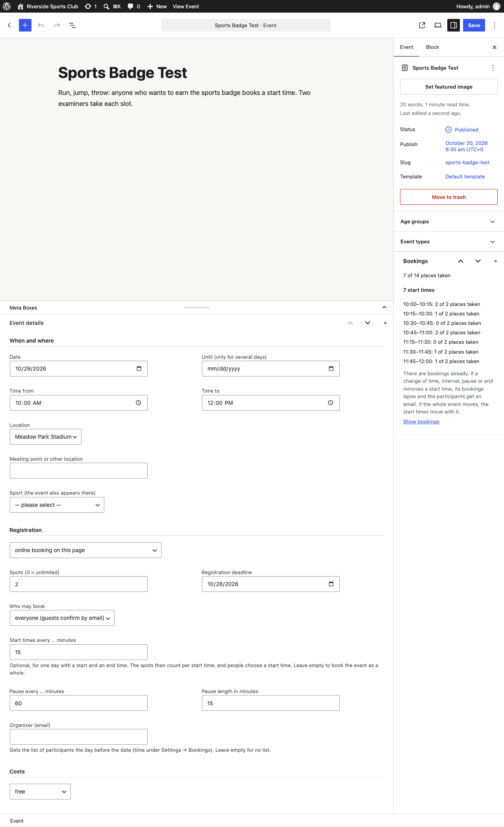Image resolution: width=504 pixels, height=827 pixels.
Task: Click the WordPress logo in admin bar
Action: coord(7,6)
